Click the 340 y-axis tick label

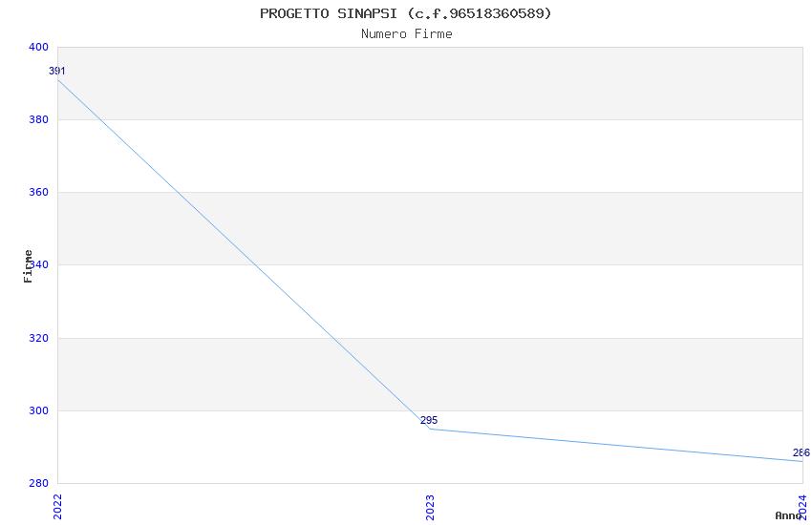[x=40, y=265]
